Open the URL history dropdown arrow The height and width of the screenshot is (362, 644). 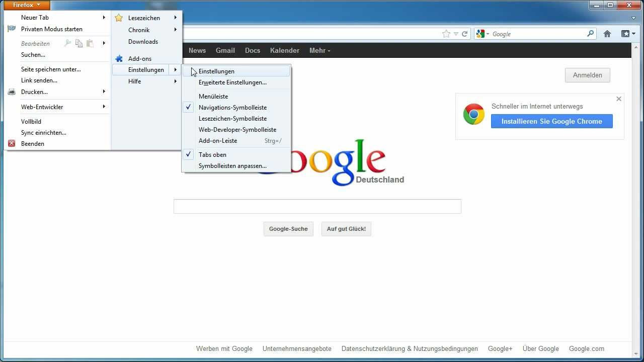456,34
